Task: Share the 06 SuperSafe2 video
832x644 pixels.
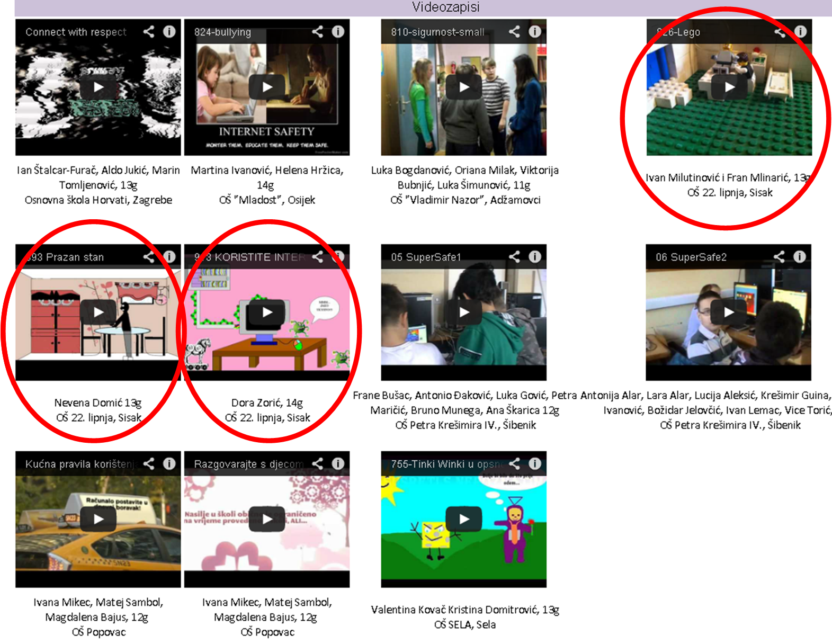Action: pyautogui.click(x=779, y=257)
